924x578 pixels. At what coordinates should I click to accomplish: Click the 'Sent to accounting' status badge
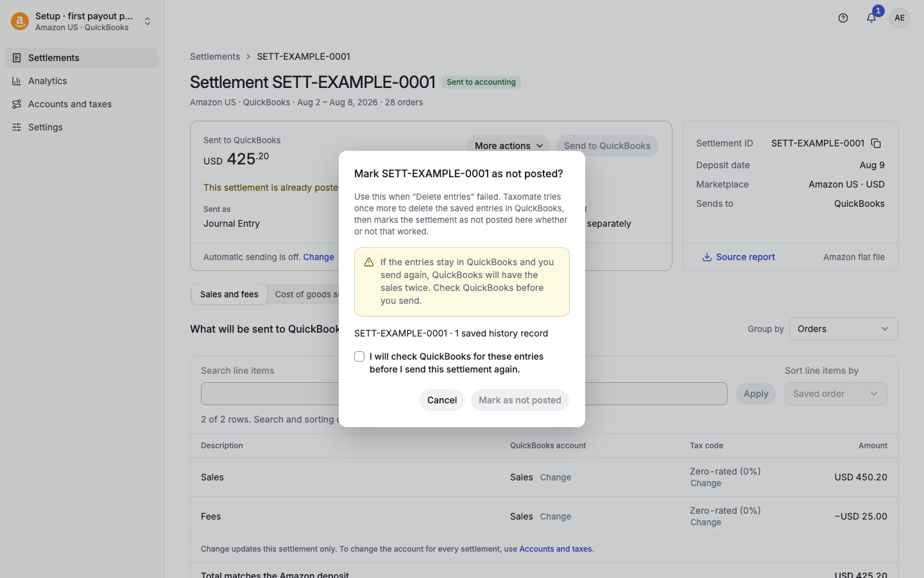(481, 82)
